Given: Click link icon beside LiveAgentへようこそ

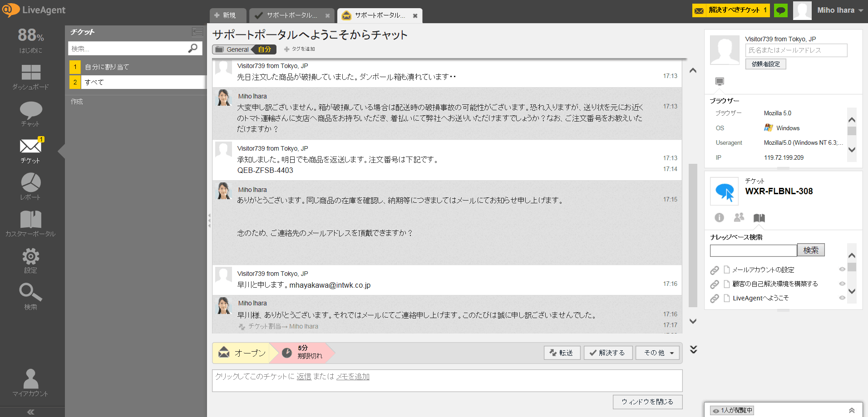Looking at the screenshot, I should (715, 299).
